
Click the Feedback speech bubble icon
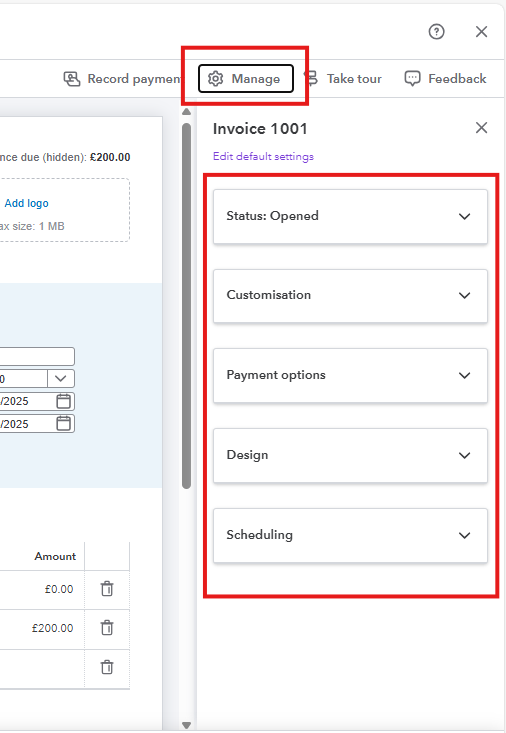pos(412,79)
